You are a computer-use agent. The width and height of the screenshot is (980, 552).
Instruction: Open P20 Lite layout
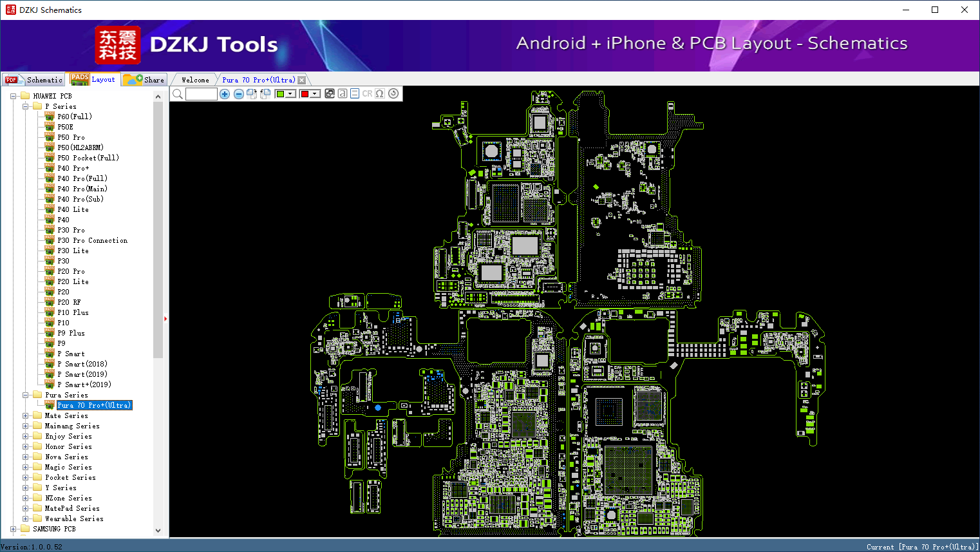click(73, 281)
